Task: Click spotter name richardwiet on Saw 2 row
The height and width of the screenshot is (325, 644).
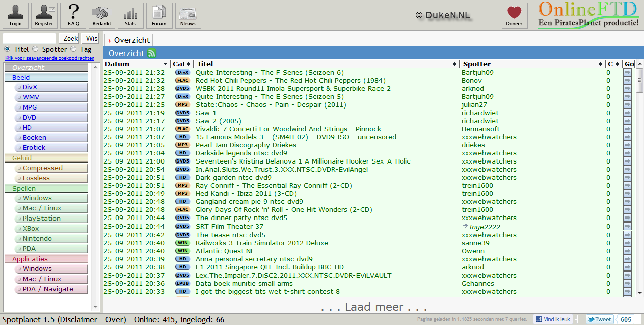Action: (x=480, y=121)
